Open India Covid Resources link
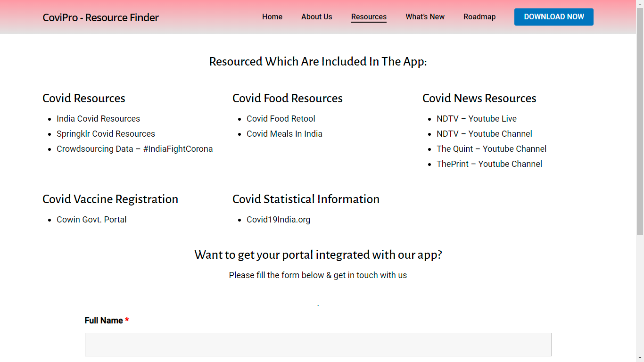 click(98, 119)
